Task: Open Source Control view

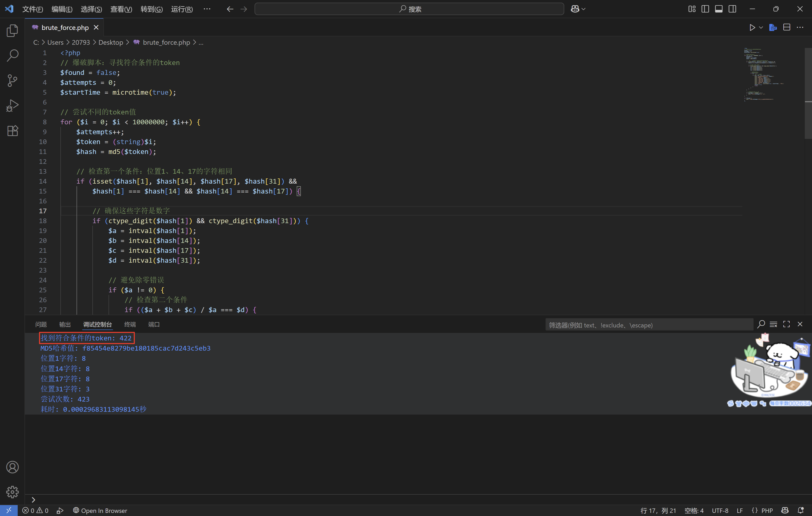Action: click(12, 81)
